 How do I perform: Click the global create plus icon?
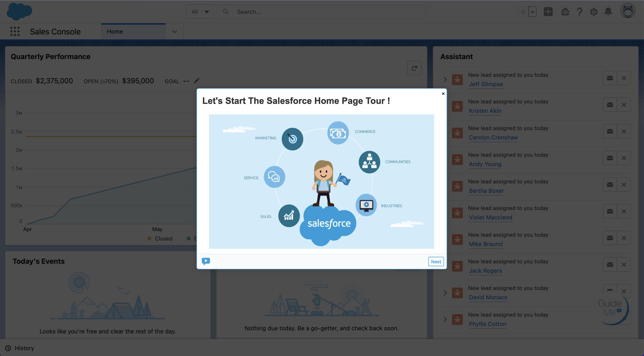tap(548, 12)
